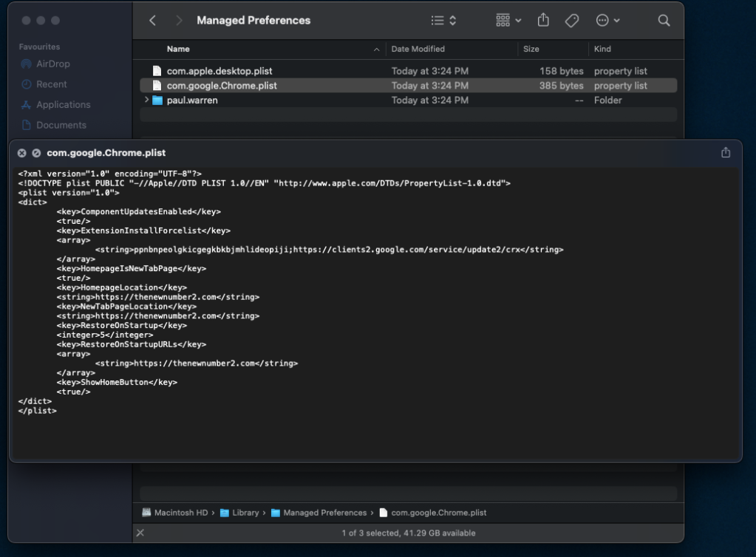Click the 158 bytes size cell
This screenshot has width=756, height=557.
pos(561,71)
